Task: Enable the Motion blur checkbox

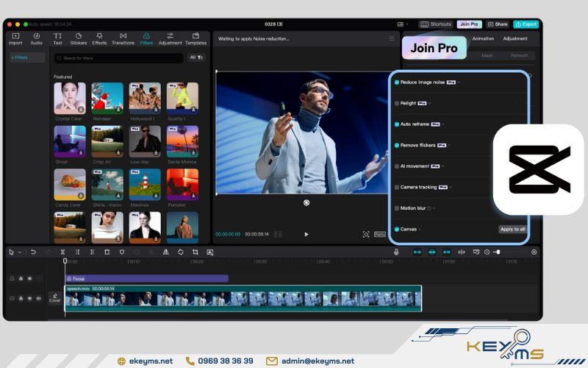Action: coord(397,208)
